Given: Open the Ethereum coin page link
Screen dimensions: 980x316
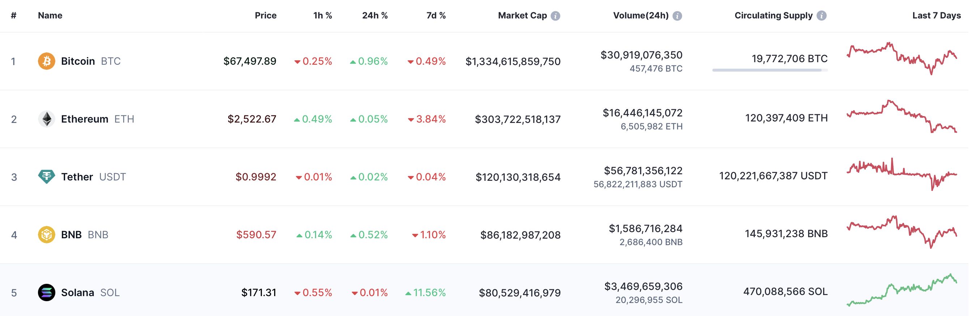Looking at the screenshot, I should tap(85, 119).
